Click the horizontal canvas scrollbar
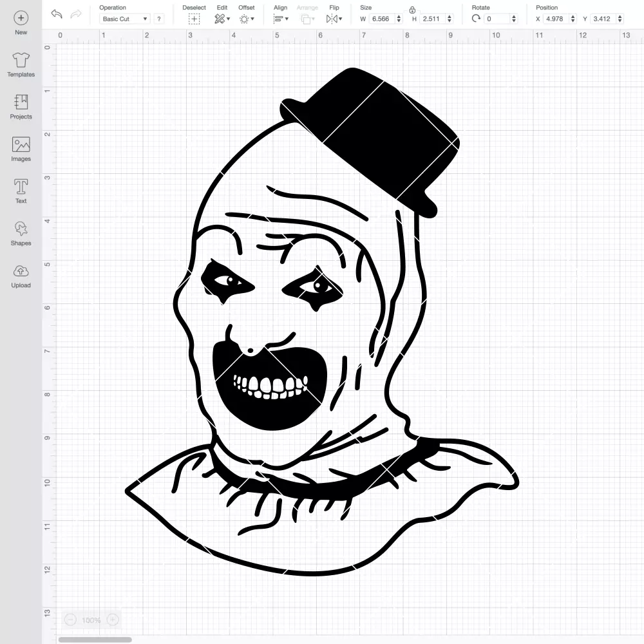 point(95,639)
